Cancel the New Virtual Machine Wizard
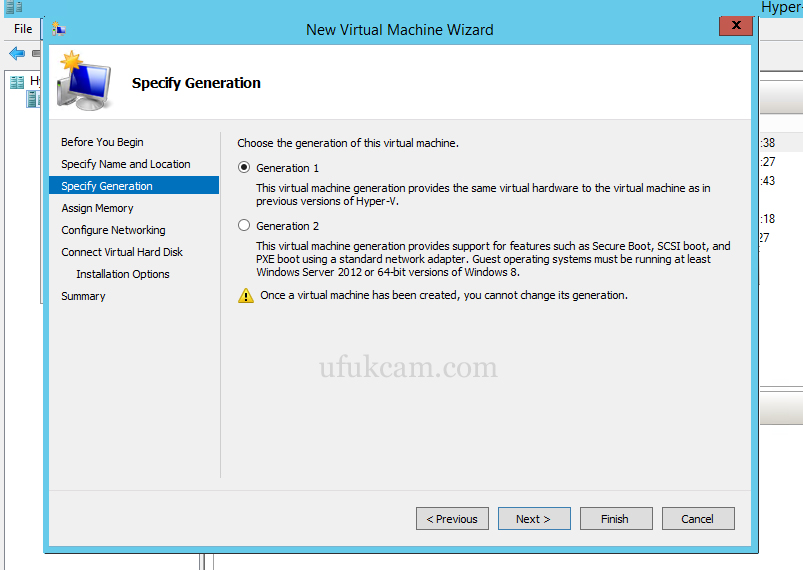803x570 pixels. (x=698, y=519)
